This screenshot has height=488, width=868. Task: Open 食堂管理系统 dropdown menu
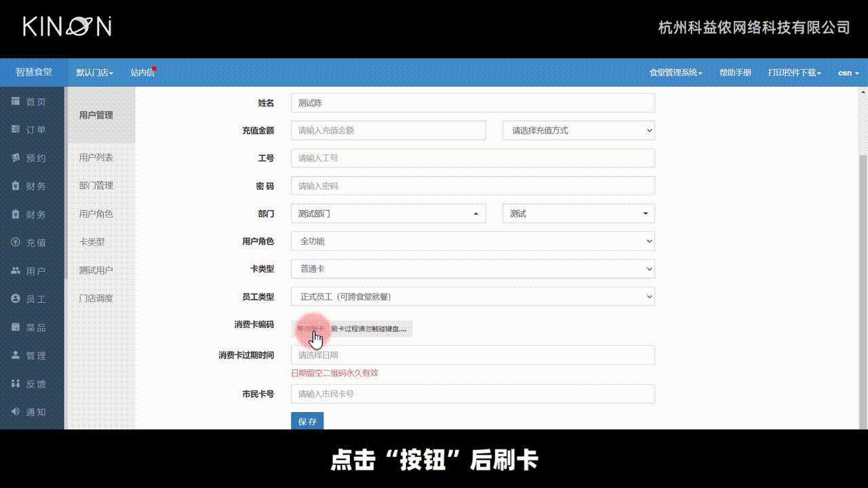[675, 73]
